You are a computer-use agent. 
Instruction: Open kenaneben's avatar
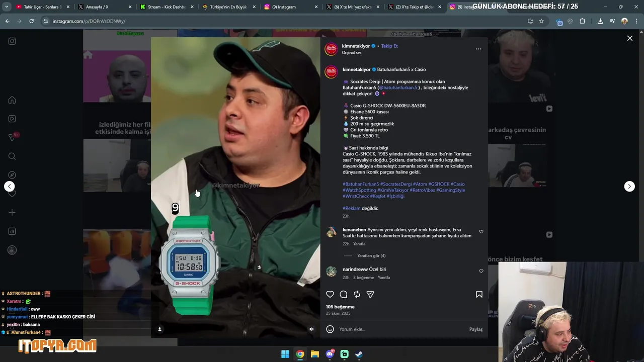pos(331,232)
